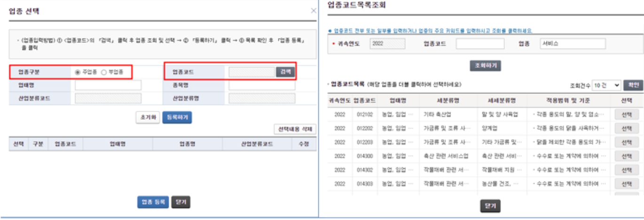644x220 pixels.
Task: Open the 조회건수 10 건 dropdown
Action: point(606,85)
